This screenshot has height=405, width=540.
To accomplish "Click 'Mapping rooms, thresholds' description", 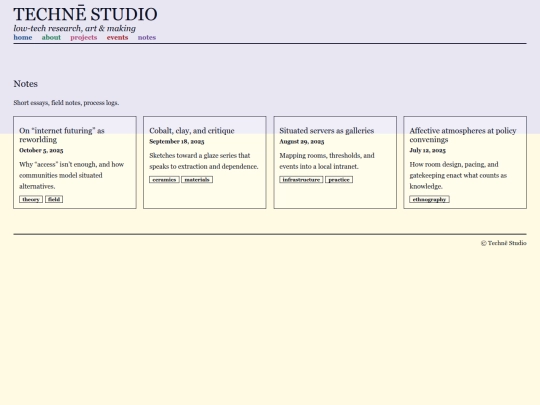I will click(x=327, y=161).
